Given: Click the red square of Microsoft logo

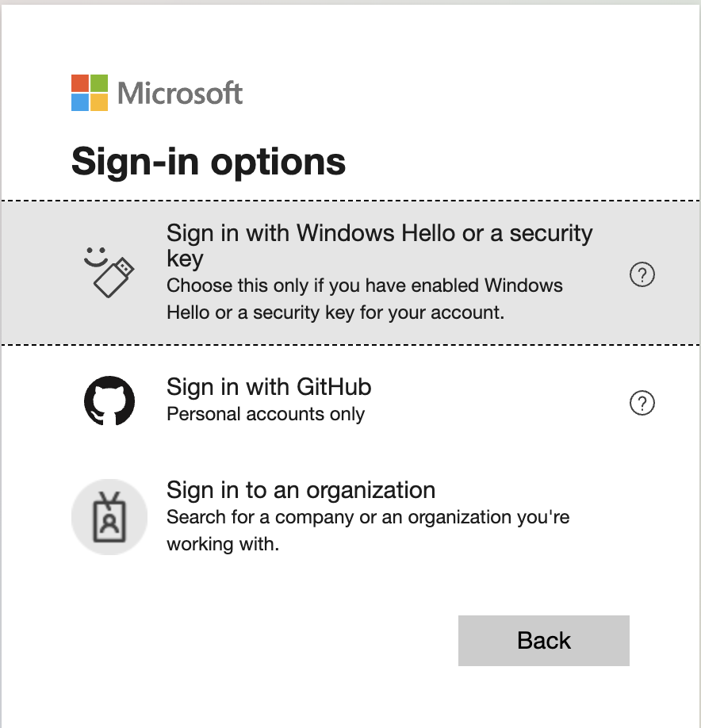Looking at the screenshot, I should tap(79, 83).
